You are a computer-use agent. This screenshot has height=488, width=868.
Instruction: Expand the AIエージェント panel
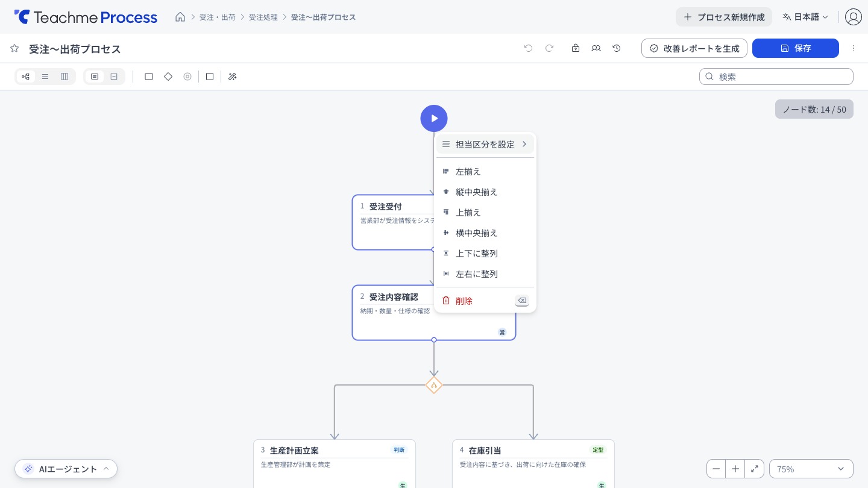pyautogui.click(x=66, y=469)
